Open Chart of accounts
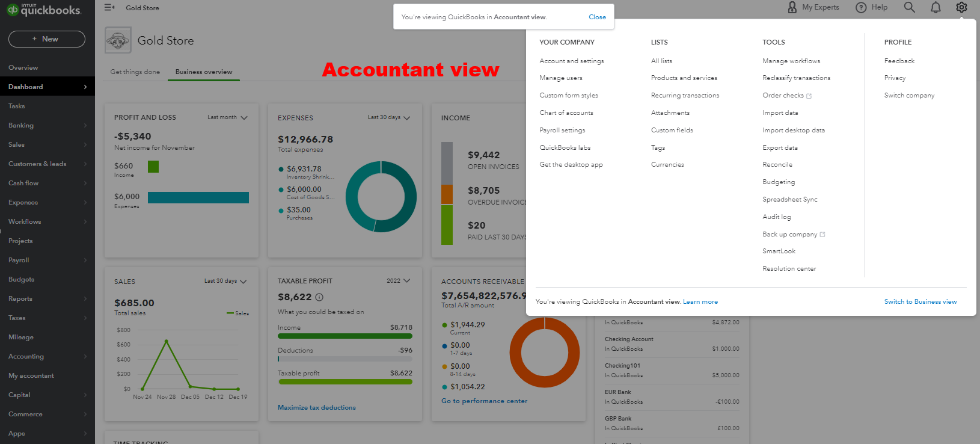The image size is (980, 444). (566, 113)
